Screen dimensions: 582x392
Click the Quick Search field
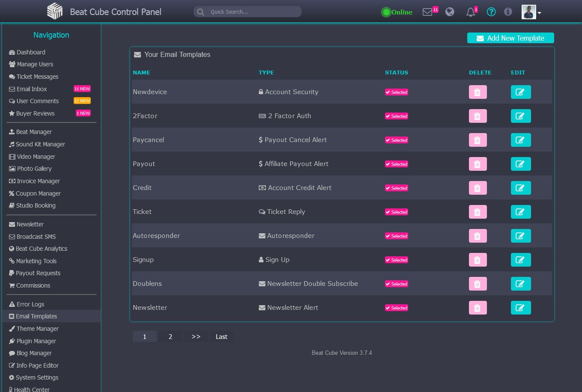(248, 12)
